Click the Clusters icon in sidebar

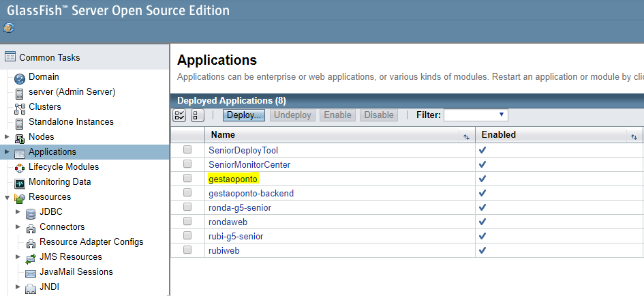pyautogui.click(x=20, y=107)
